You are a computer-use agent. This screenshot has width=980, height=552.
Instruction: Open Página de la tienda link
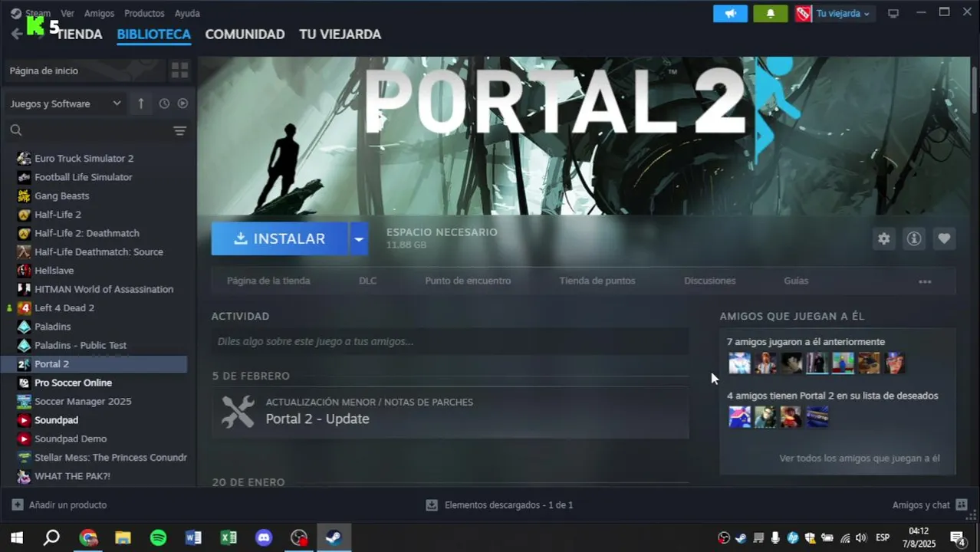(x=268, y=281)
